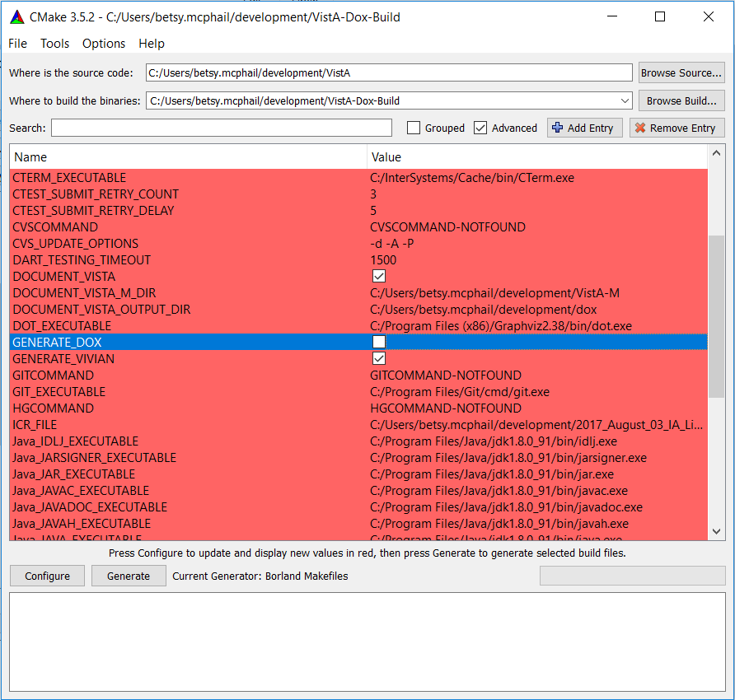Image resolution: width=735 pixels, height=700 pixels.
Task: Open the Tools menu
Action: 55,44
